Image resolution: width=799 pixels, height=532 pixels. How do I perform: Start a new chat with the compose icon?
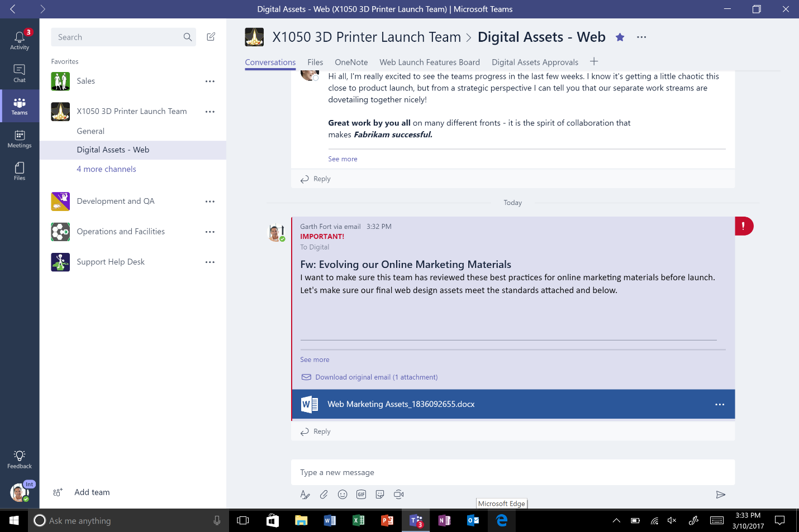(x=211, y=36)
